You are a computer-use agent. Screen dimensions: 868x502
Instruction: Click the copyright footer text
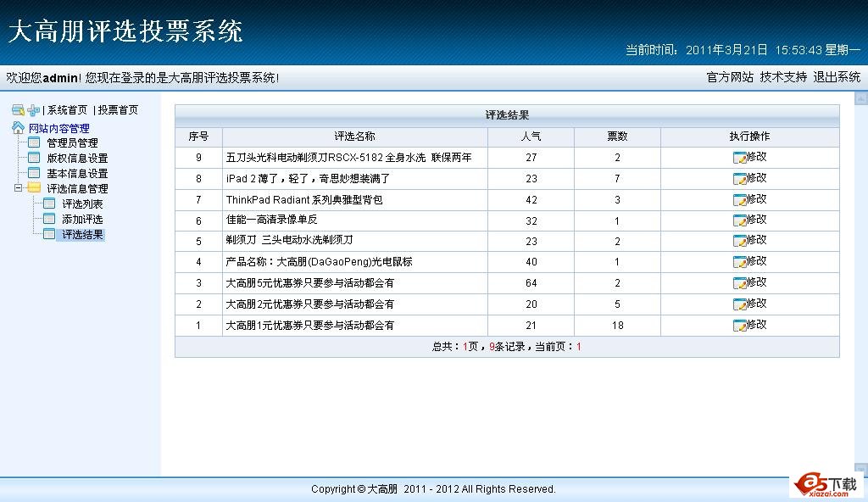[x=433, y=488]
